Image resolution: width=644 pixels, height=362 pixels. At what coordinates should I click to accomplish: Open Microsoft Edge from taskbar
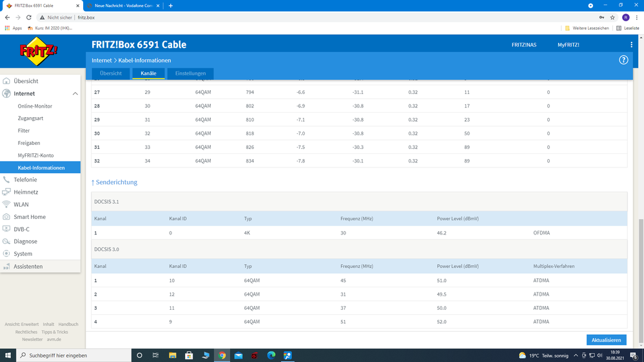pos(271,356)
